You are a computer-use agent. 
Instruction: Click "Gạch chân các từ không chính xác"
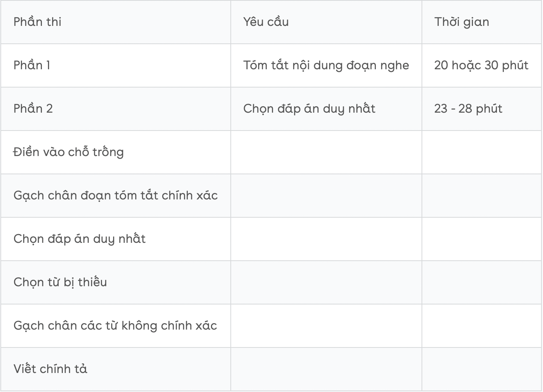pos(115,326)
